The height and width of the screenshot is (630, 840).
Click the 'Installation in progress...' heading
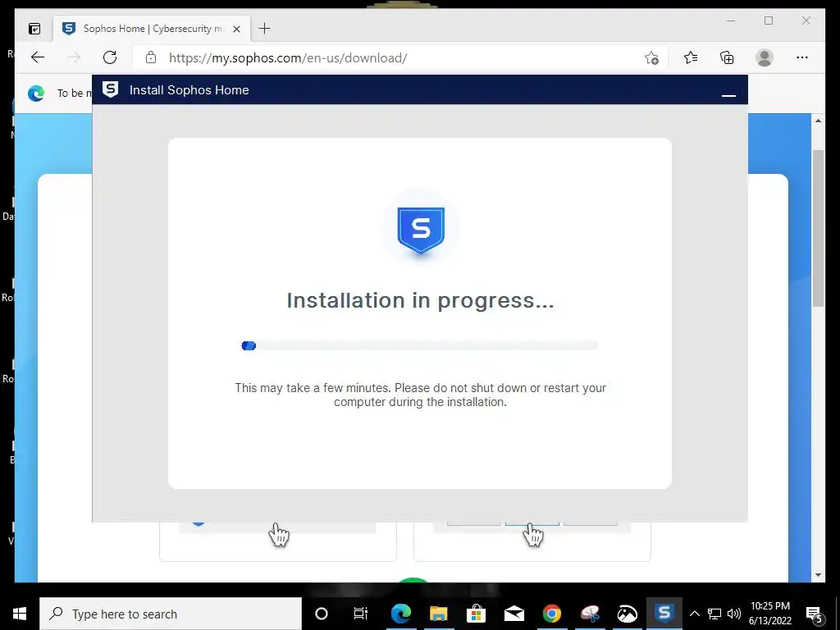point(421,300)
